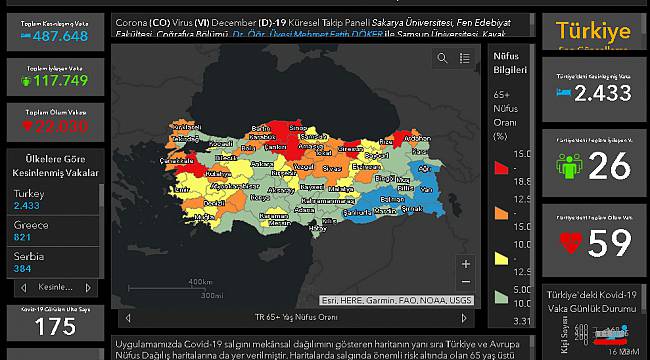Screen dimensions: 650x360
Task: Show next country list tab arrow
Action: point(88,287)
